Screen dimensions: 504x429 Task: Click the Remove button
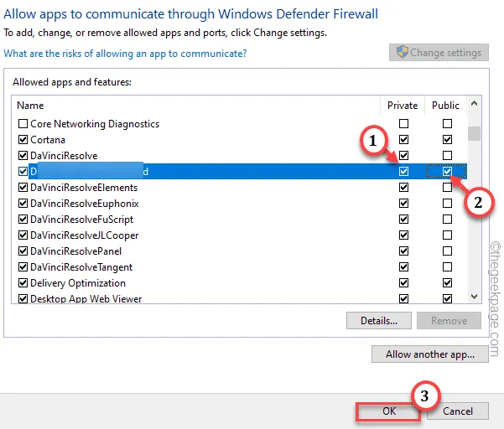(x=449, y=320)
